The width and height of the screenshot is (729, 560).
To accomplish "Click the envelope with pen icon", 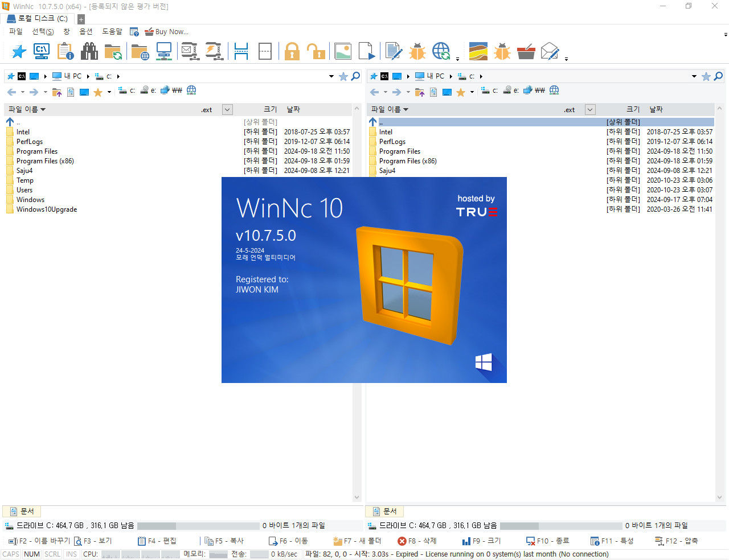I will [x=550, y=52].
